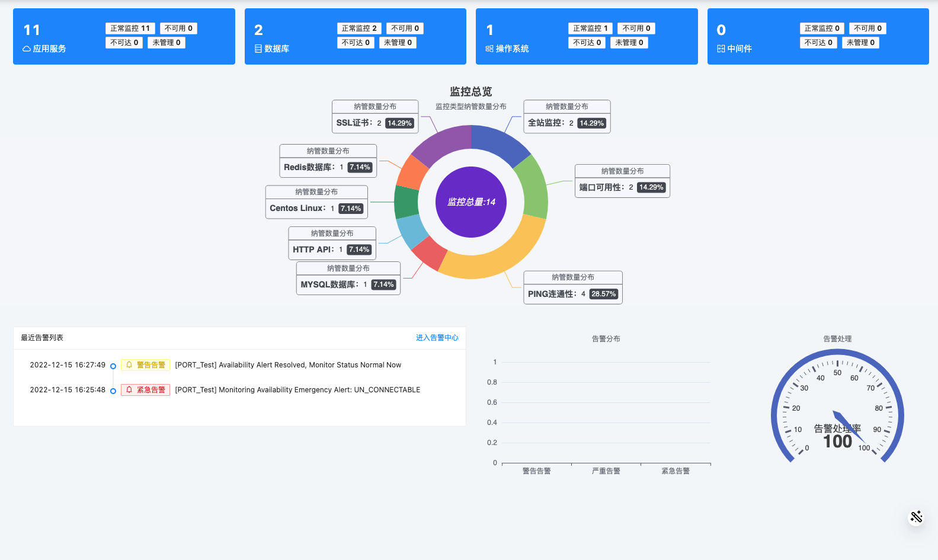Click the 告警分布 bar chart title
938x560 pixels.
(606, 339)
